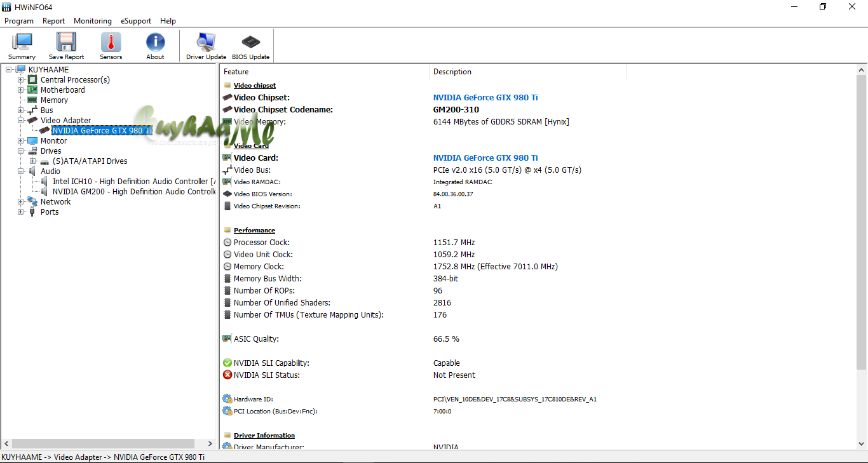This screenshot has width=868, height=463.
Task: Click the Audio speaker icon in tree
Action: [x=32, y=171]
